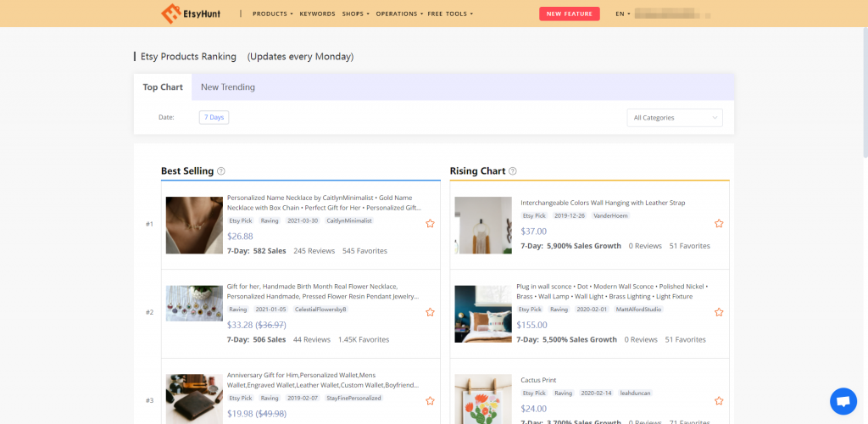Open the Keywords navigation link
Image resolution: width=868 pixels, height=424 pixels.
coord(317,14)
